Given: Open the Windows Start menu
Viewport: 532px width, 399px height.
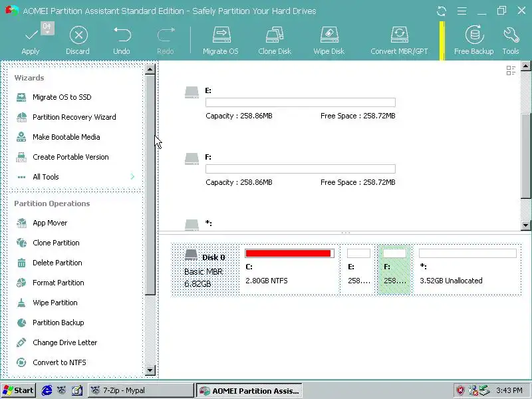Looking at the screenshot, I should 19,390.
